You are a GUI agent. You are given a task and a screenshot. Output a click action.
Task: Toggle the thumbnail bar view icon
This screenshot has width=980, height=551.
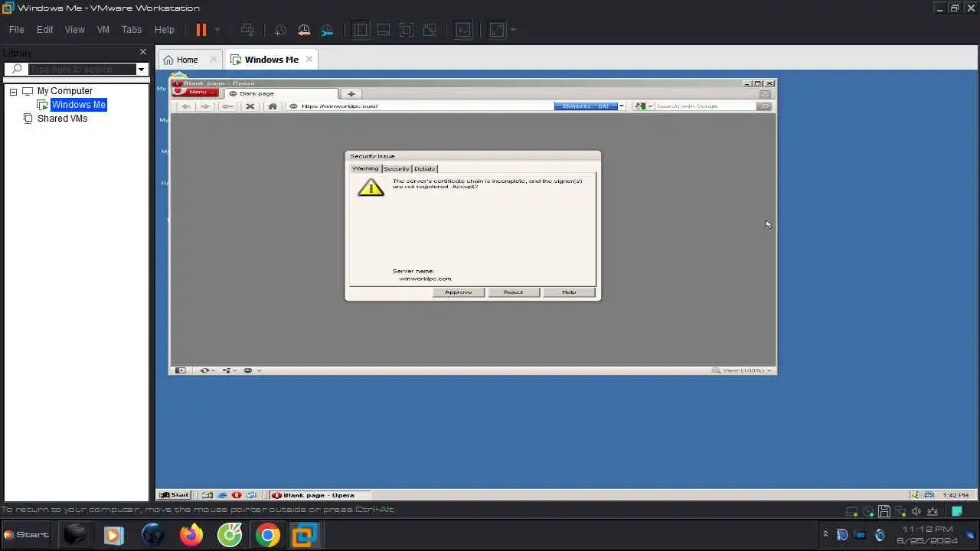(x=384, y=30)
